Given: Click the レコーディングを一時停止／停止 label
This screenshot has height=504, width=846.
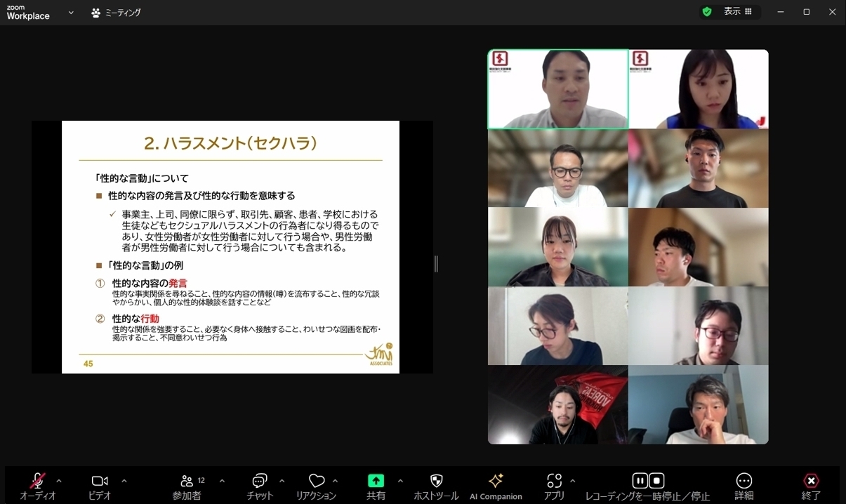Looking at the screenshot, I should point(647,496).
